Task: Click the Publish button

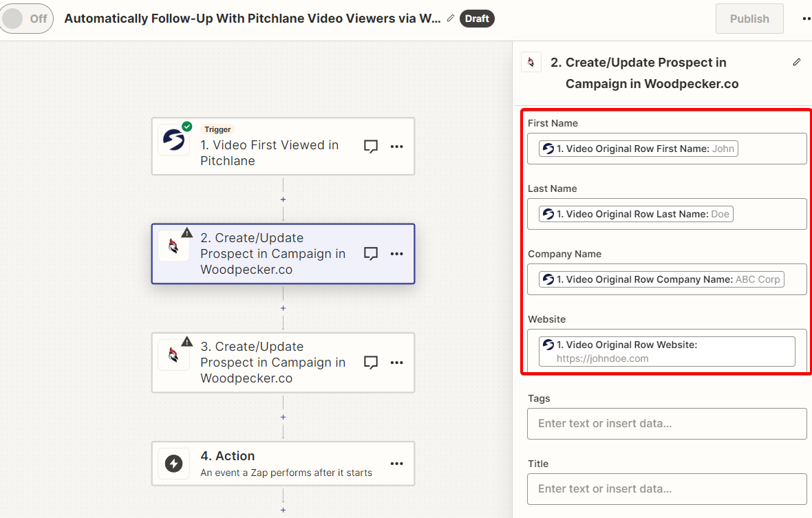Action: [749, 19]
